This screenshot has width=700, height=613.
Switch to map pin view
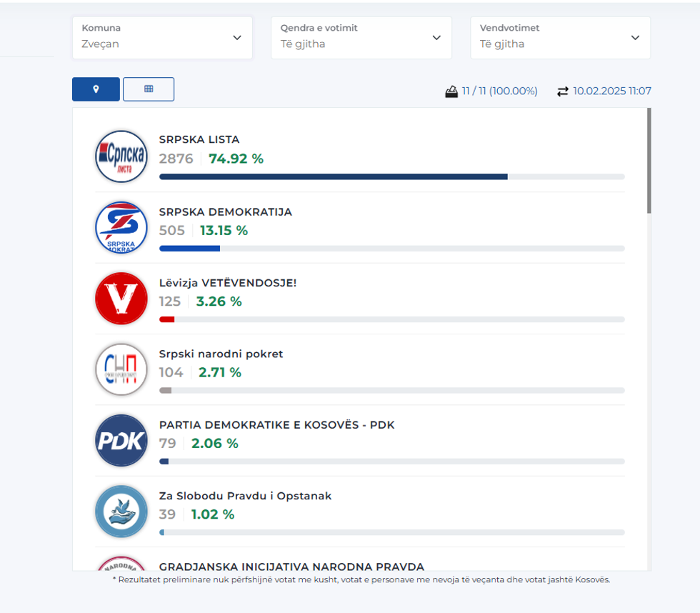click(96, 89)
